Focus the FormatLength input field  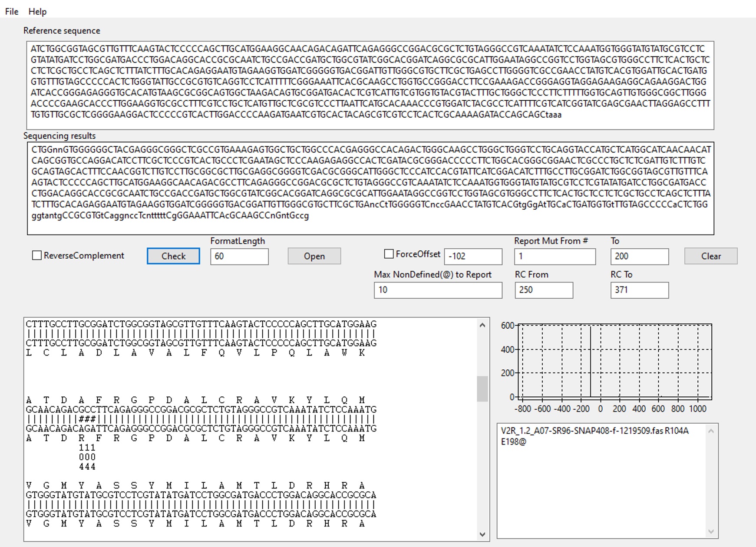pyautogui.click(x=239, y=256)
